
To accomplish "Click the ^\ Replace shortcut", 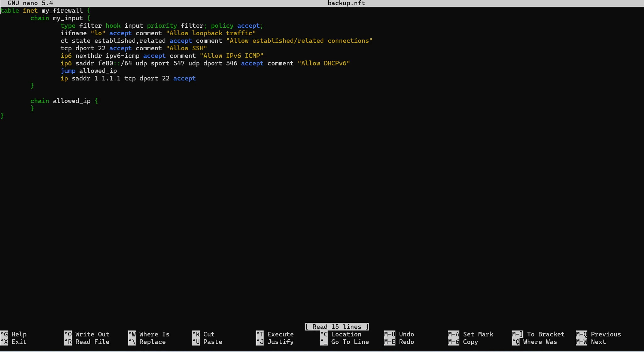I will click(147, 342).
